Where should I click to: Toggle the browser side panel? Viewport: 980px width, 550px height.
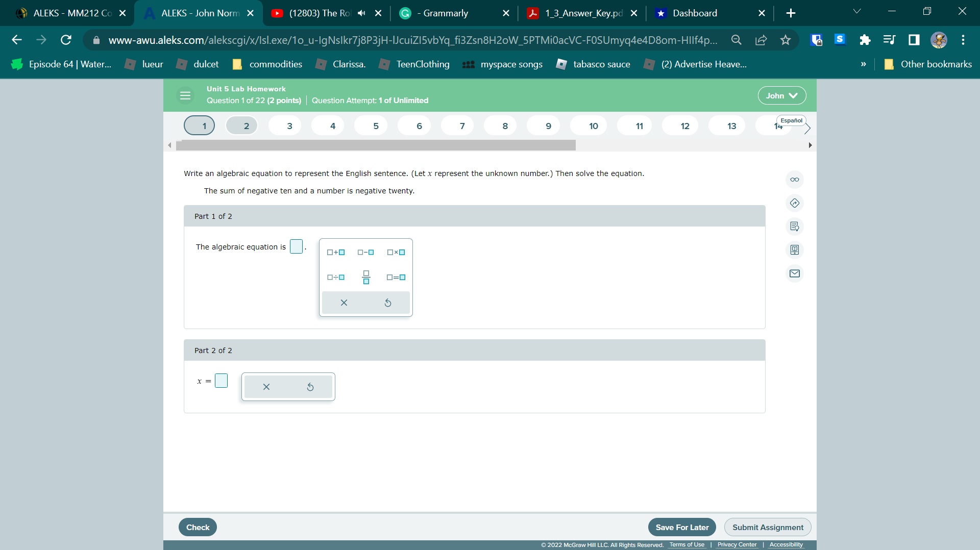914,40
